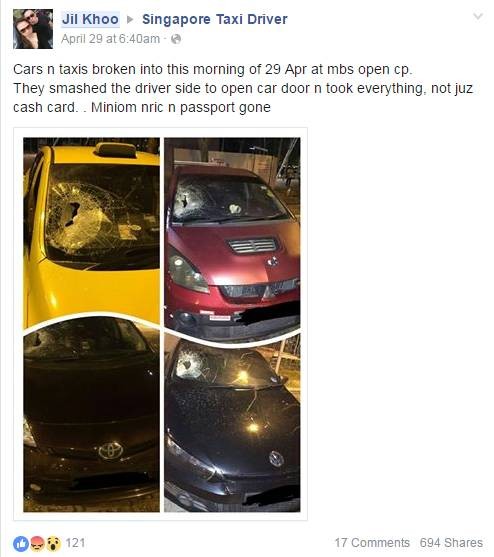Open the black Toyota car photo
The width and height of the screenshot is (494, 557).
[x=92, y=416]
